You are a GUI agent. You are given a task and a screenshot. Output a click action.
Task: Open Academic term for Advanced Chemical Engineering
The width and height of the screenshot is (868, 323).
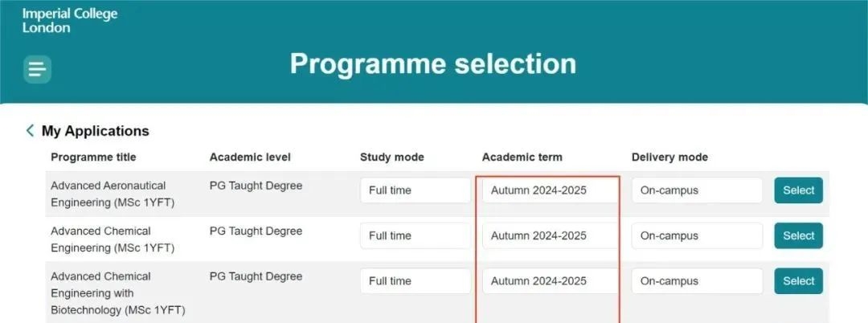coord(551,235)
